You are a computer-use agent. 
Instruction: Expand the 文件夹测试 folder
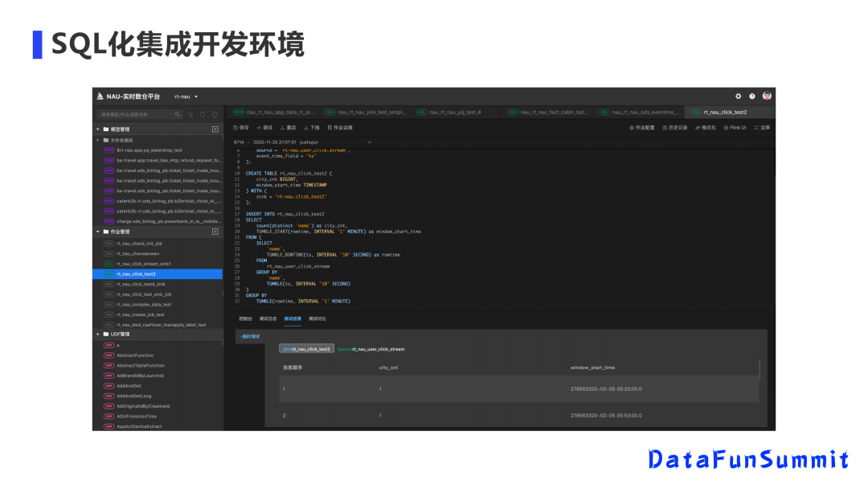click(x=98, y=140)
